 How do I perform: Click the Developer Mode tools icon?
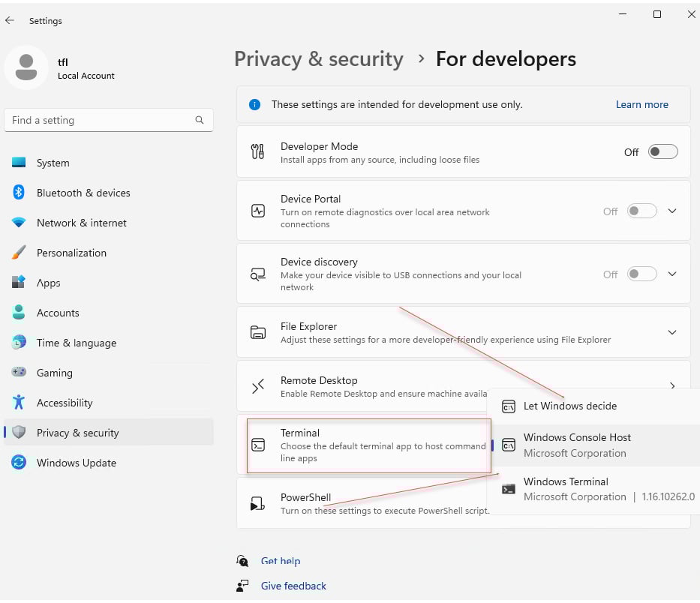click(x=257, y=151)
